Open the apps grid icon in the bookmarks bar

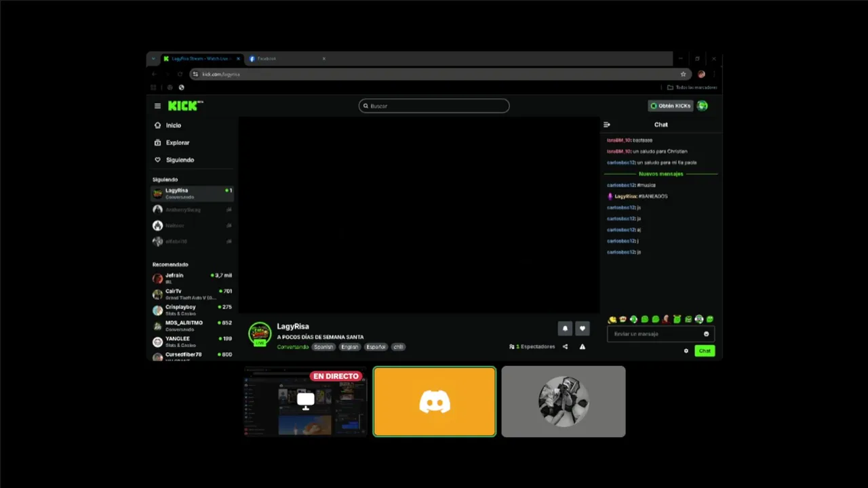[153, 87]
